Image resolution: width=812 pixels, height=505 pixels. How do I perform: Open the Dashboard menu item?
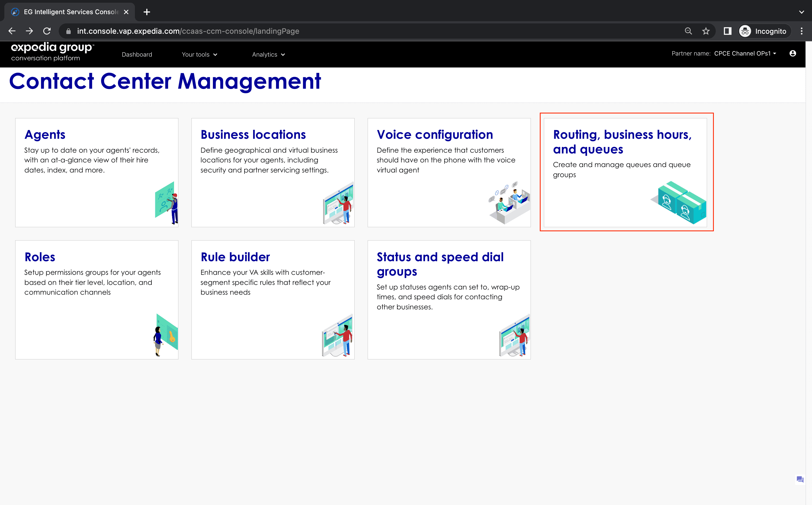tap(137, 54)
